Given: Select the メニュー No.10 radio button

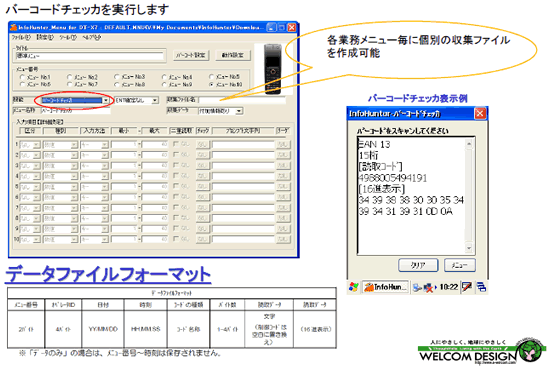Looking at the screenshot, I should [x=212, y=85].
